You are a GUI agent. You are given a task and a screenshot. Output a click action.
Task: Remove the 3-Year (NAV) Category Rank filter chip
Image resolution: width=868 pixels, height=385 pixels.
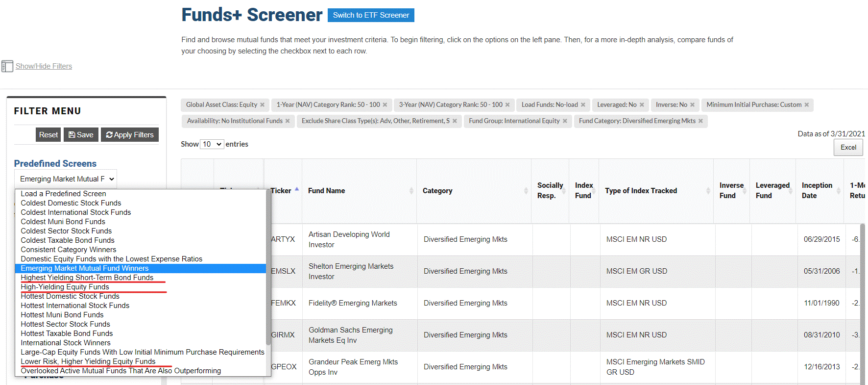tap(507, 105)
